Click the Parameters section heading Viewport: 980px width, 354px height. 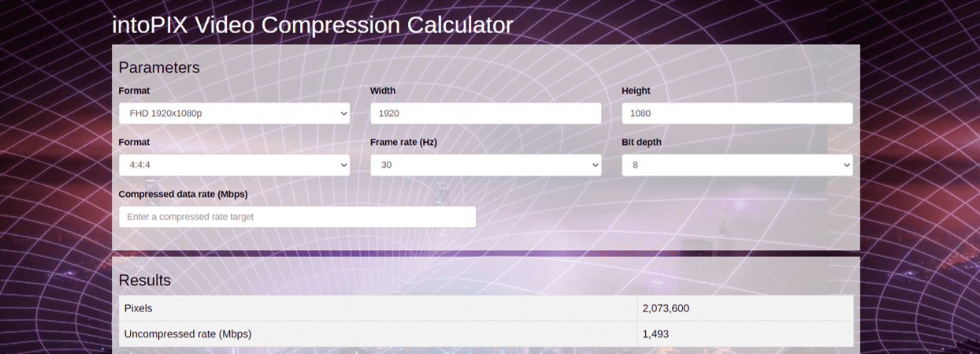point(159,68)
